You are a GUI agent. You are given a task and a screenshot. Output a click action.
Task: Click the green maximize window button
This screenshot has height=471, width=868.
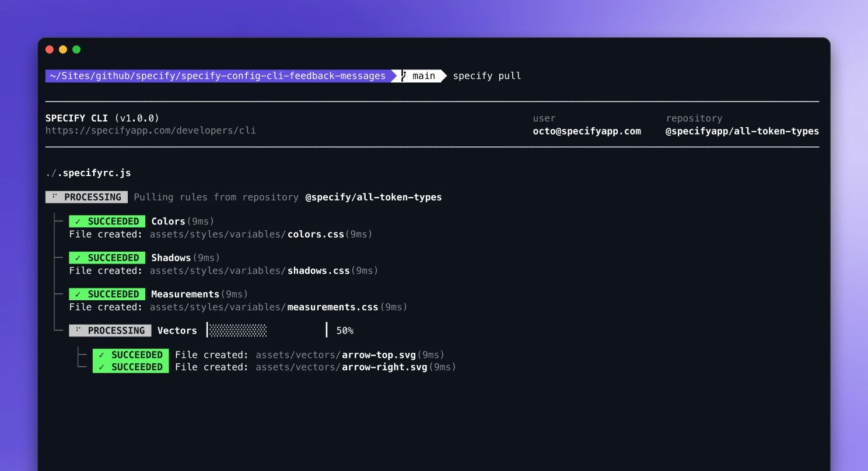76,50
